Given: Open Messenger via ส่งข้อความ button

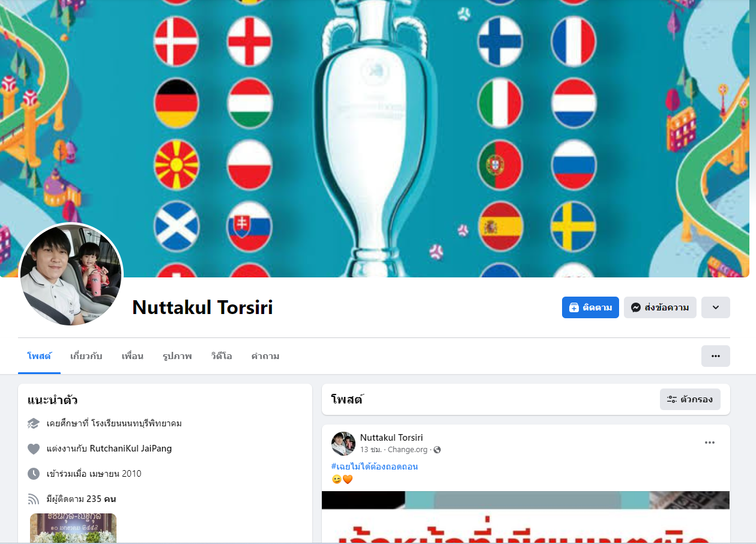Looking at the screenshot, I should coord(660,307).
